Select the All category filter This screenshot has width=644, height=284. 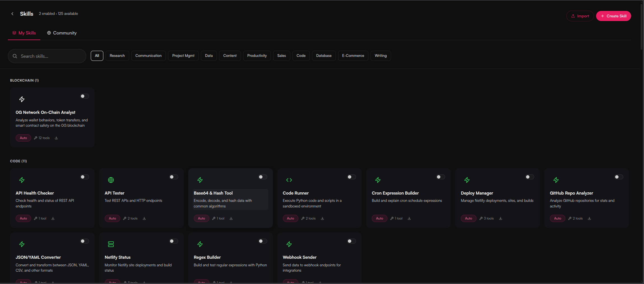point(97,56)
